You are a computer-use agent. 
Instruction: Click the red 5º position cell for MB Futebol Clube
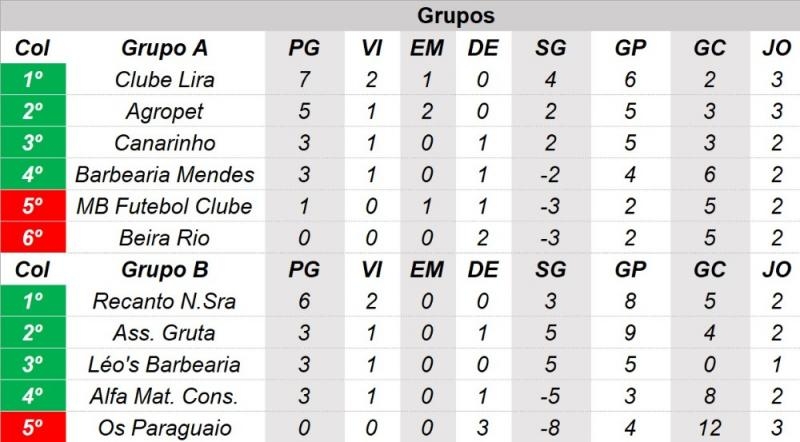pos(33,206)
